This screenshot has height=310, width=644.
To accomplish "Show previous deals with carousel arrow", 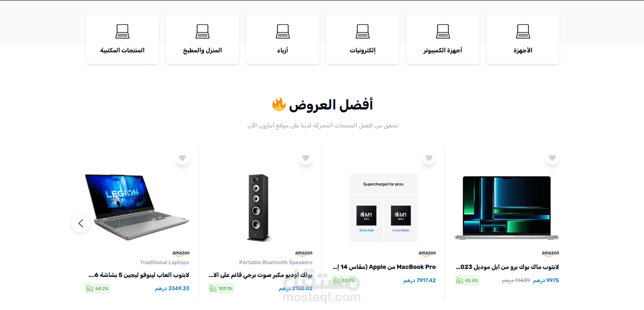I will [x=81, y=223].
